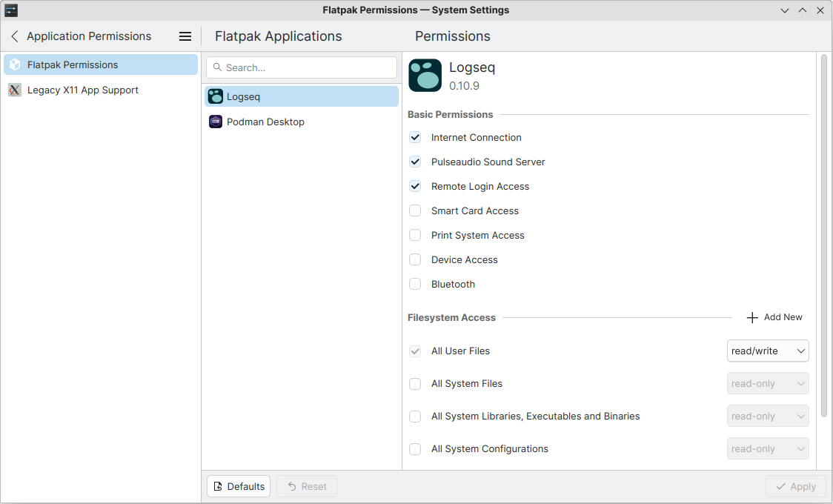Click the Flatpak Applications column title
Viewport: 833px width, 504px height.
pos(279,36)
